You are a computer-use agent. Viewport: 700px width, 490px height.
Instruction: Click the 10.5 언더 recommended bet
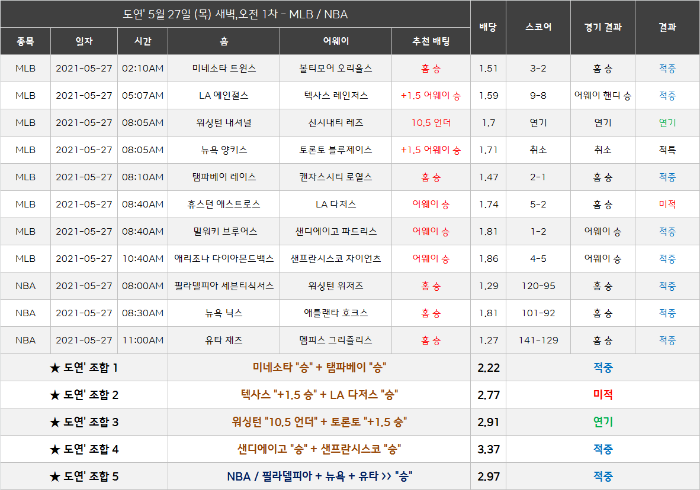click(431, 123)
